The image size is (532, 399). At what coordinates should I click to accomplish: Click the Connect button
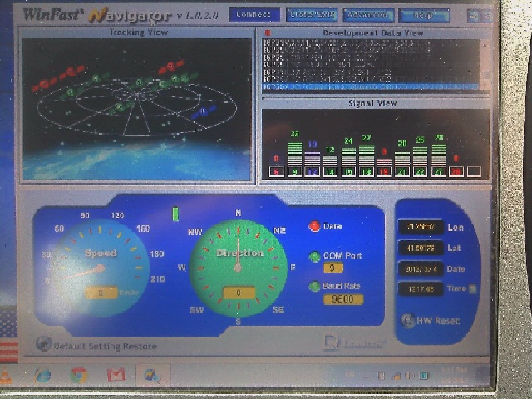pyautogui.click(x=254, y=15)
